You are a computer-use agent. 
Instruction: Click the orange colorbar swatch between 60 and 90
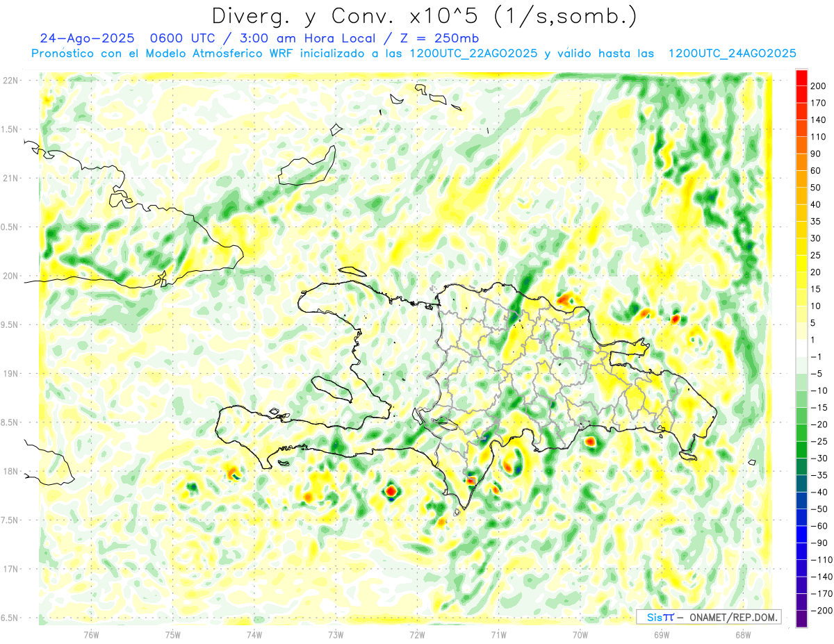[x=801, y=163]
